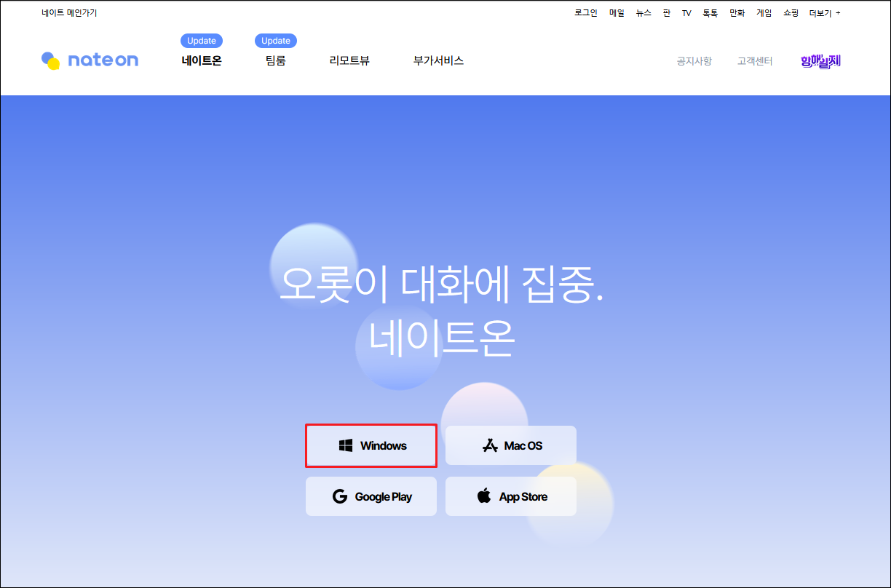Click the nateon logo
This screenshot has height=588, width=891.
[90, 60]
